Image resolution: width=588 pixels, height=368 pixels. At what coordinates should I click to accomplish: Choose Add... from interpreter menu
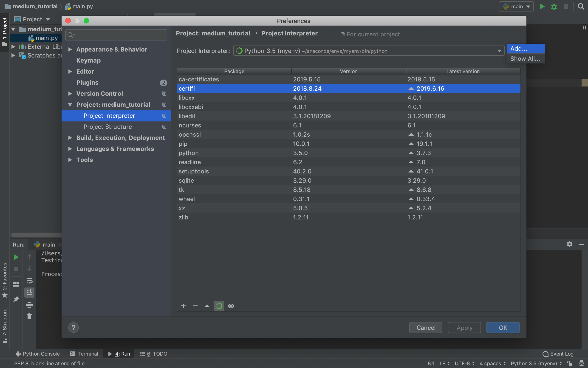tap(526, 49)
